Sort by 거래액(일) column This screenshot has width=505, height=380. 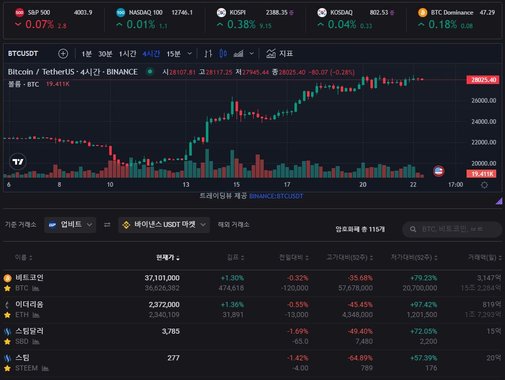pos(485,257)
